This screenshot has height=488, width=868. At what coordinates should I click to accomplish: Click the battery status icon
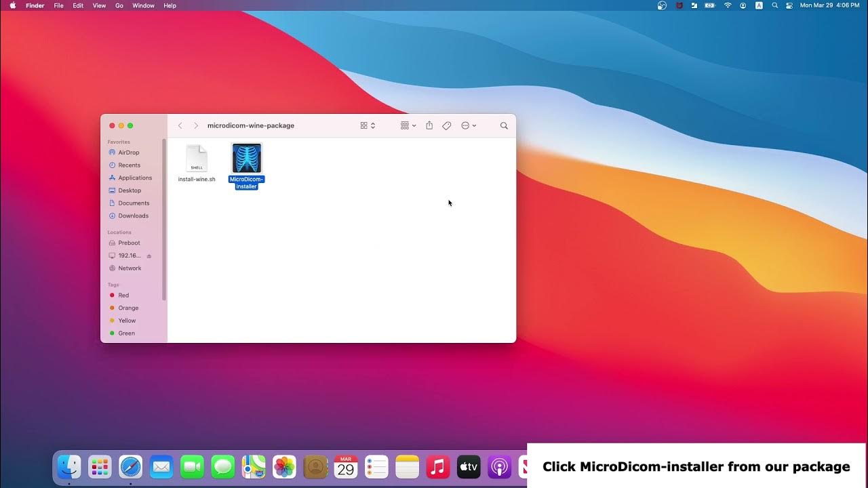710,5
